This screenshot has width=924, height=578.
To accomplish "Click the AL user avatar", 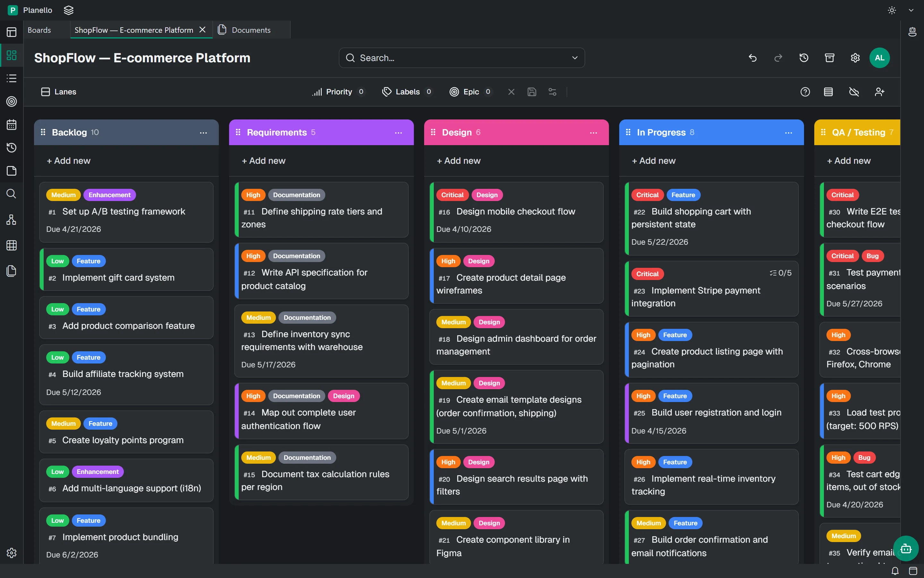I will coord(880,58).
